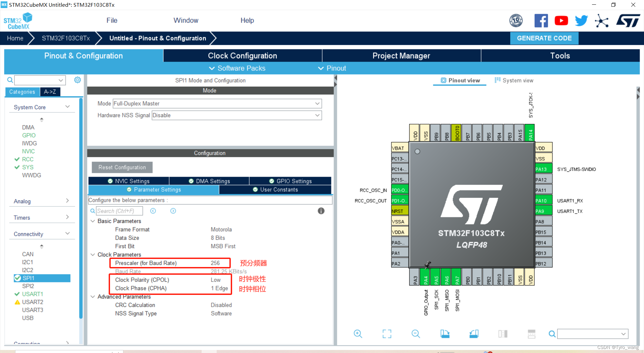Switch to the Clock Configuration tab
Viewport: 644px width, 353px height.
(243, 56)
